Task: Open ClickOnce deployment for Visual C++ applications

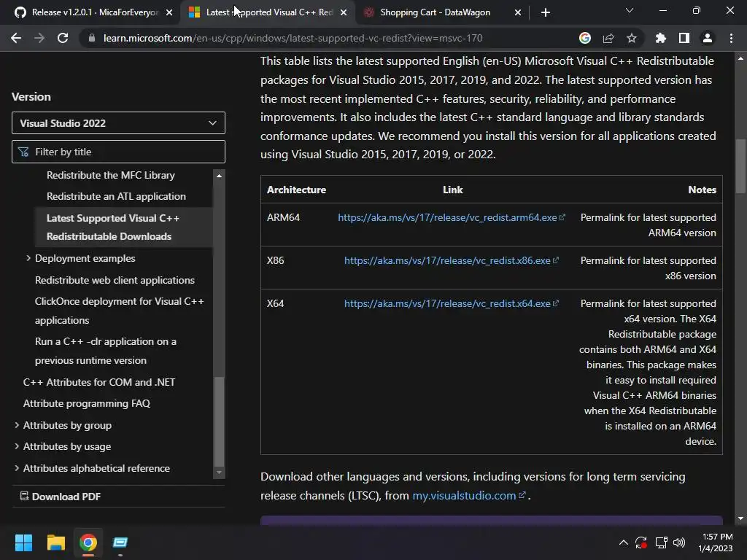Action: click(119, 311)
